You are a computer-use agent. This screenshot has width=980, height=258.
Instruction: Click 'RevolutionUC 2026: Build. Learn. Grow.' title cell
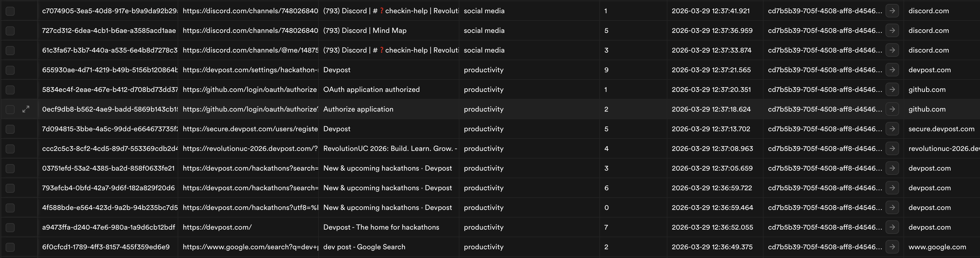[389, 148]
